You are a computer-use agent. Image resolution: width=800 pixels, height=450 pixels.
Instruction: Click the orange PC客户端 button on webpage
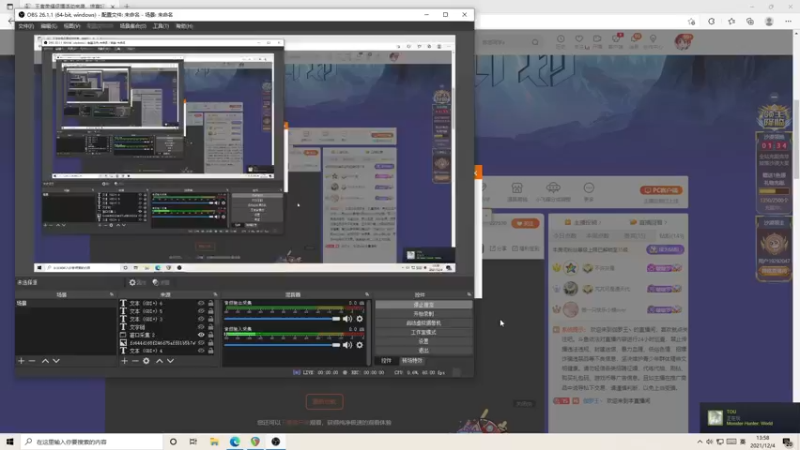coord(661,190)
